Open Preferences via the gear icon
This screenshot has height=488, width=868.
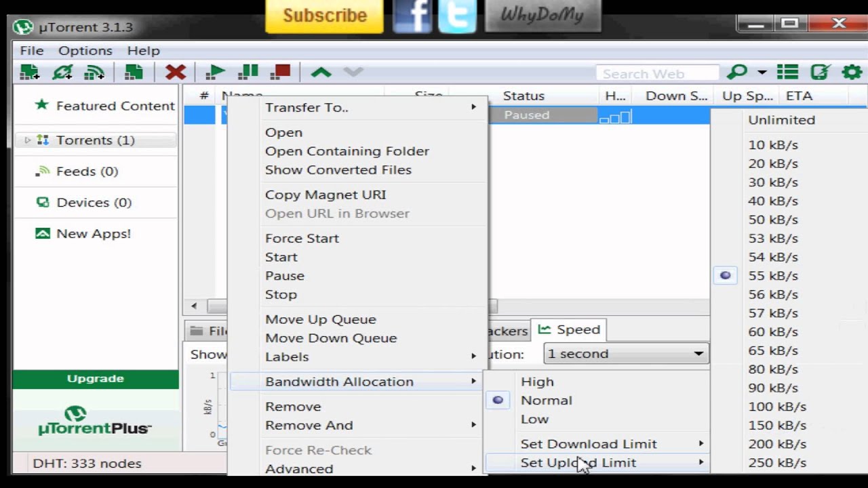(x=852, y=72)
